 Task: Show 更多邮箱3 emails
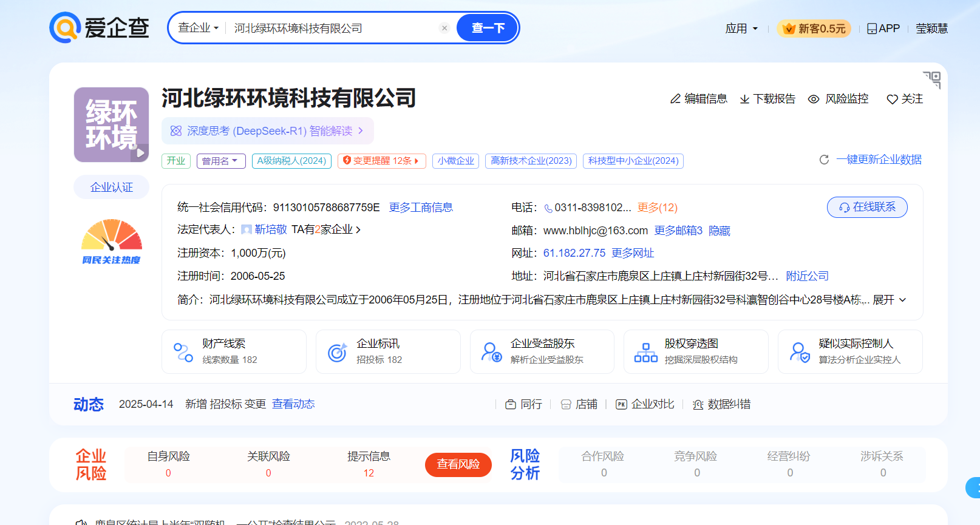pyautogui.click(x=678, y=231)
